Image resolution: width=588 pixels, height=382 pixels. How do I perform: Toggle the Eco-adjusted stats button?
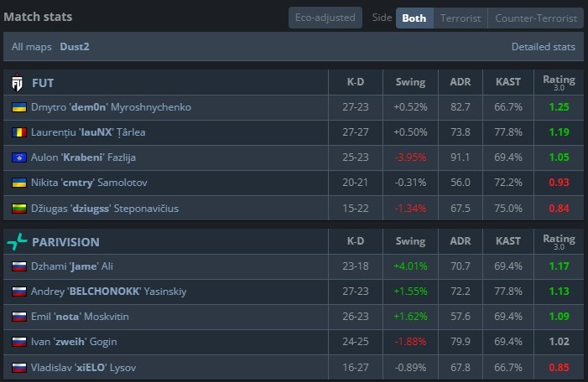[x=325, y=18]
